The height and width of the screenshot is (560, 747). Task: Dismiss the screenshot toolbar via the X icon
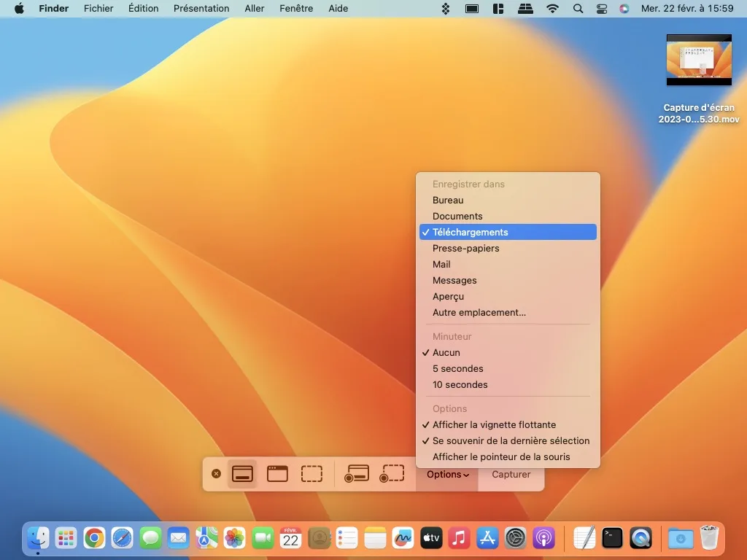pyautogui.click(x=216, y=473)
